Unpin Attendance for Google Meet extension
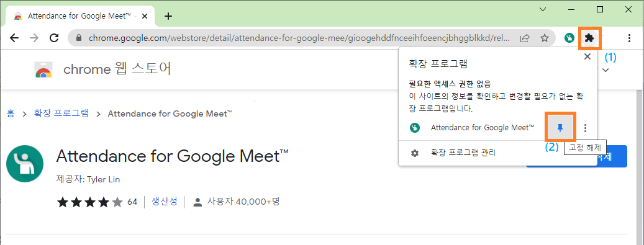Image resolution: width=644 pixels, height=245 pixels. pyautogui.click(x=560, y=128)
